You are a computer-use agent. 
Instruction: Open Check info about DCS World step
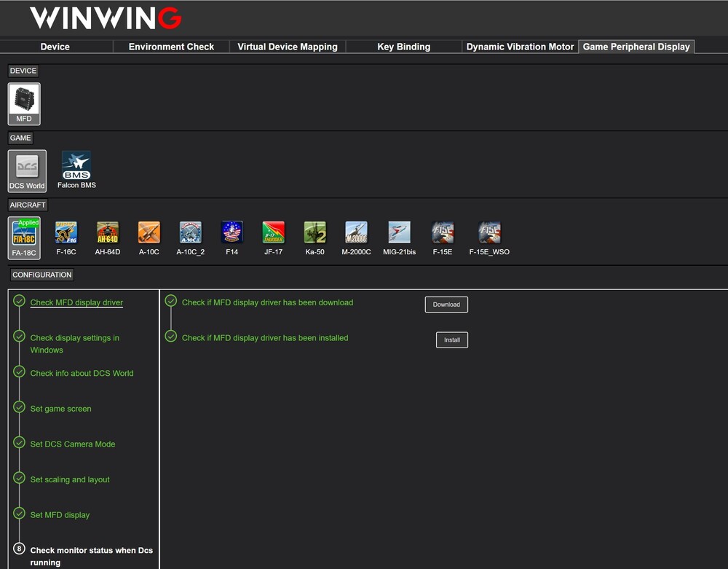[x=82, y=374]
